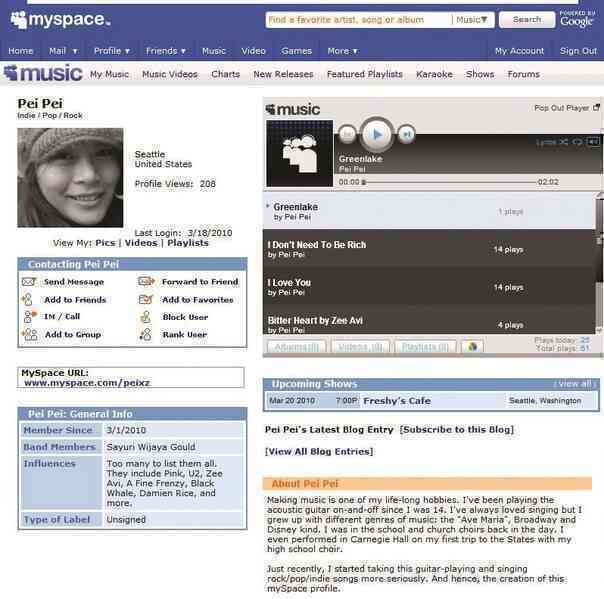The height and width of the screenshot is (599, 604).
Task: Open the Forums tab
Action: (523, 74)
